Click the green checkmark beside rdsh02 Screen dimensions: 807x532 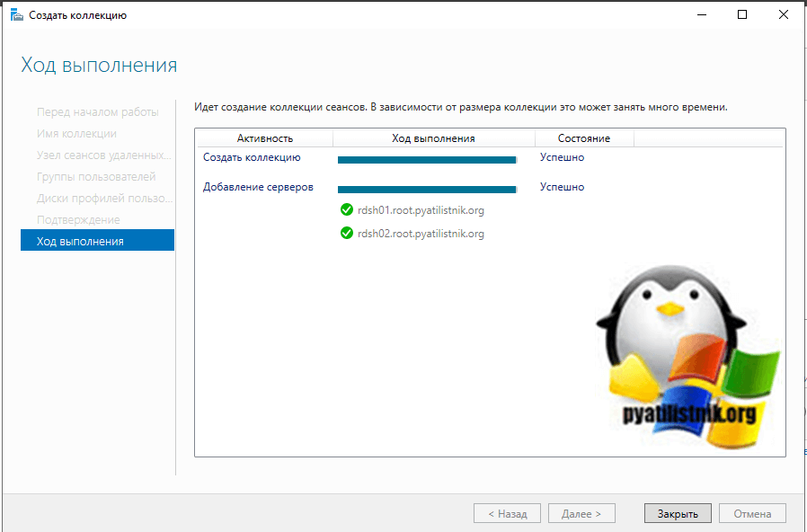point(347,233)
